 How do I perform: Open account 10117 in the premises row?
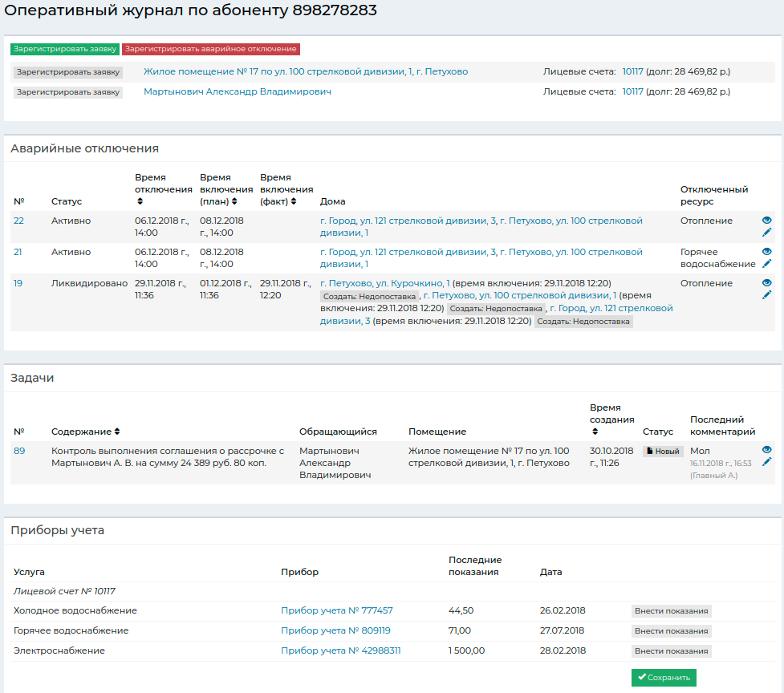[x=632, y=71]
